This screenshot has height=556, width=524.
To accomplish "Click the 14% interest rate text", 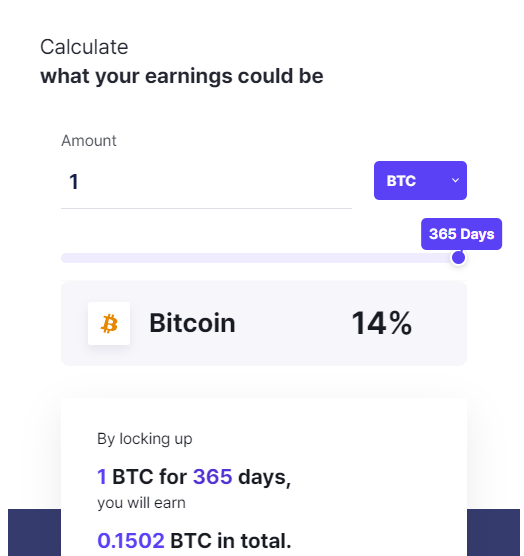I will [381, 323].
